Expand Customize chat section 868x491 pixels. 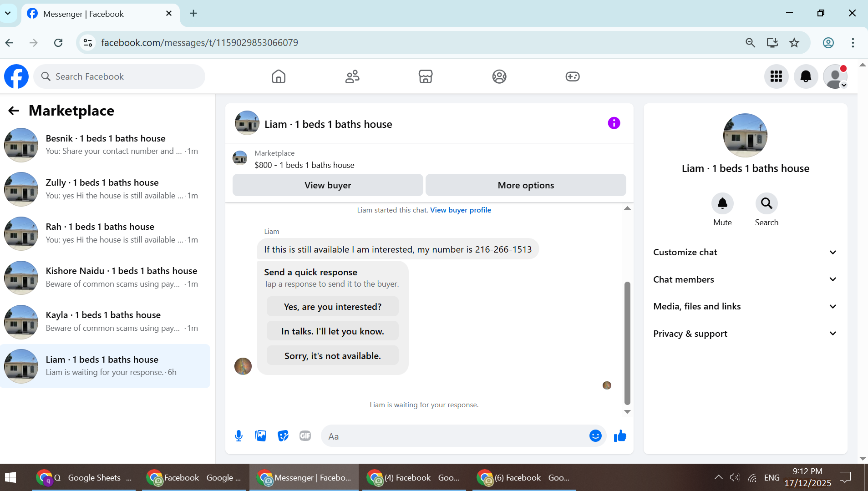[x=745, y=252]
